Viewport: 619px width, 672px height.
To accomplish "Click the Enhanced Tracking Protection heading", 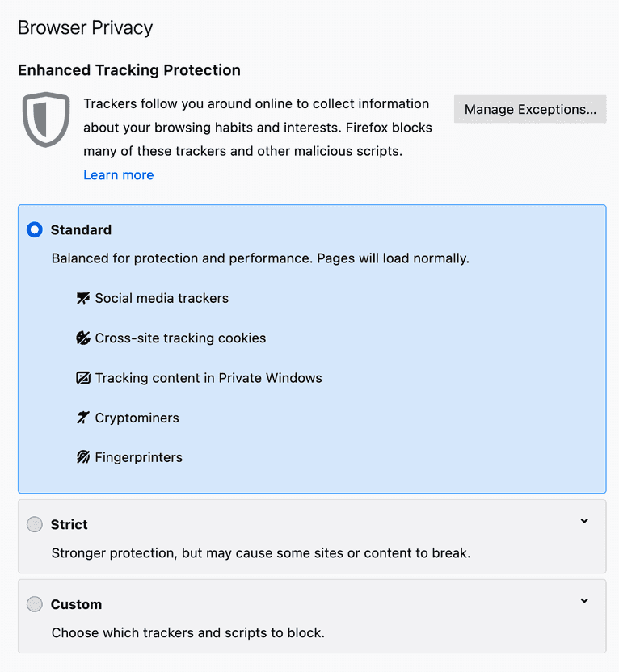I will [128, 70].
